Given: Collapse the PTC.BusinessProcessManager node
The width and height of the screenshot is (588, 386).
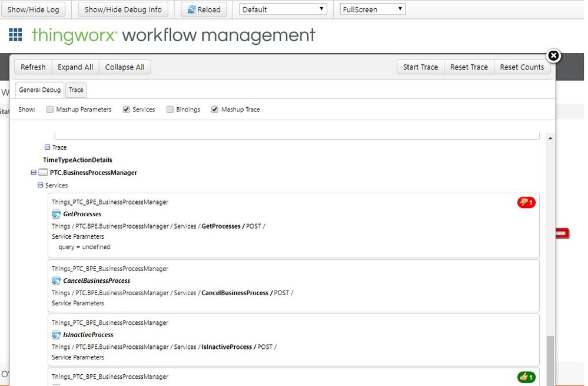Looking at the screenshot, I should (x=34, y=172).
